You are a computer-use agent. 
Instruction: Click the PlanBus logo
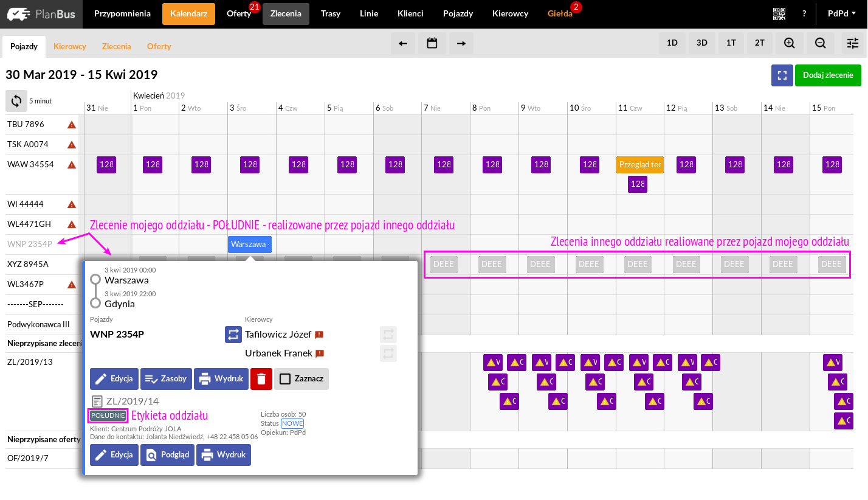point(41,14)
